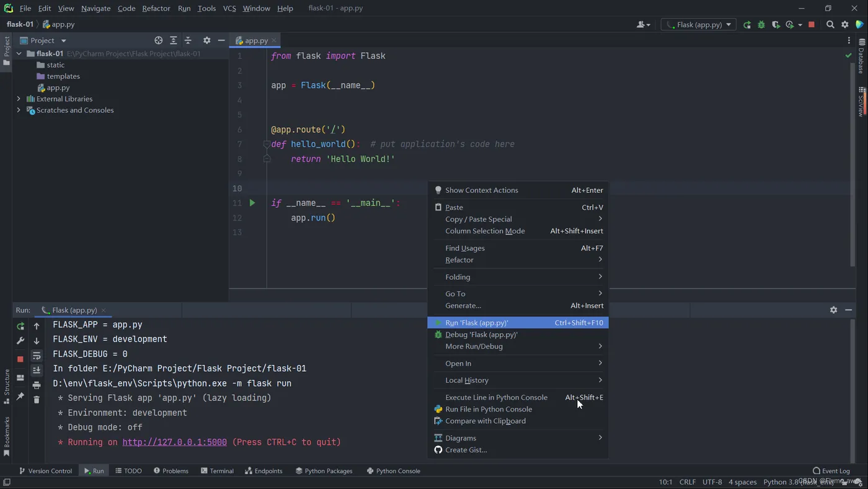Open the http://127.0.0.1:5000 link
The height and width of the screenshot is (489, 868).
(x=174, y=442)
